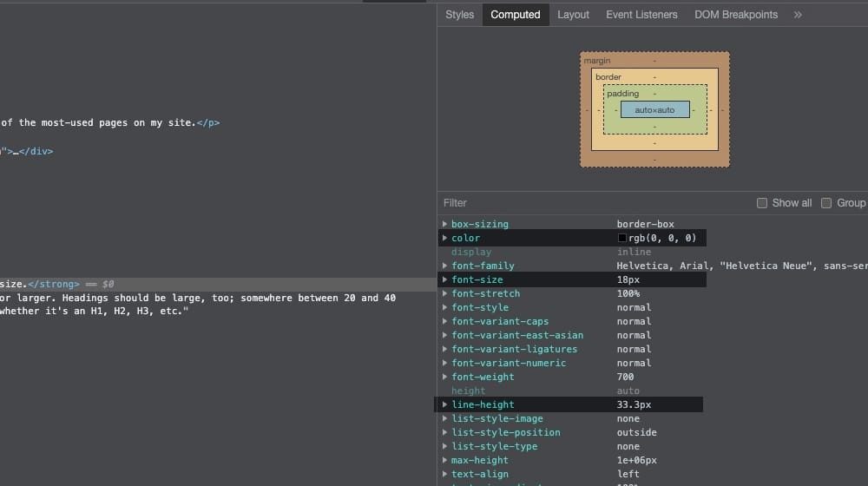Click the autoxauto content box in the box model
868x486 pixels.
coord(654,110)
